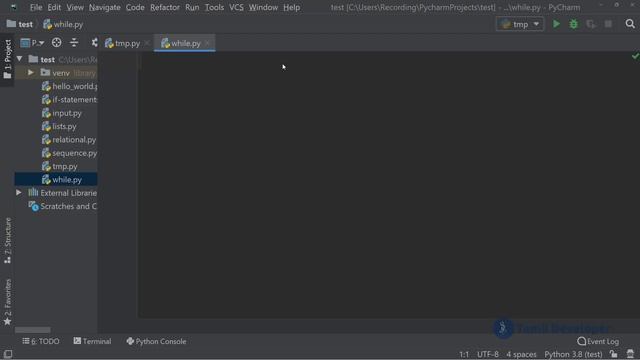Expand the venv folder

point(31,73)
